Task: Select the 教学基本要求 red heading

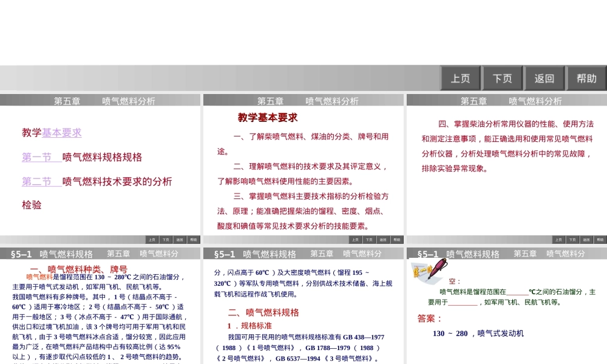Action: [x=268, y=118]
